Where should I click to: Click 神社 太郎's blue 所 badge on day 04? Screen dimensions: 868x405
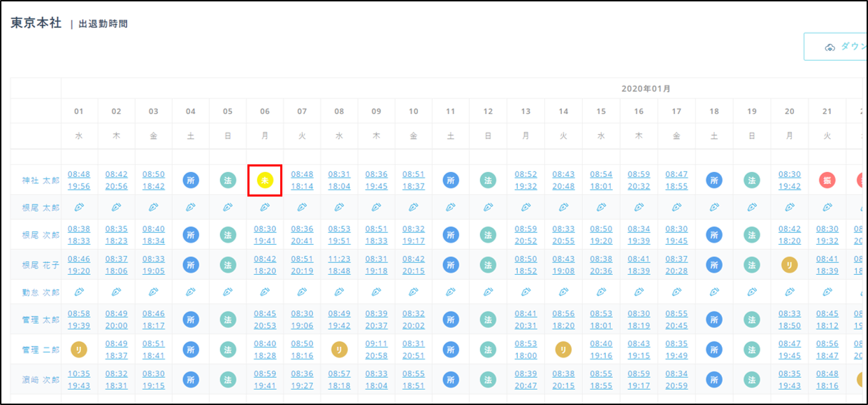(x=191, y=180)
